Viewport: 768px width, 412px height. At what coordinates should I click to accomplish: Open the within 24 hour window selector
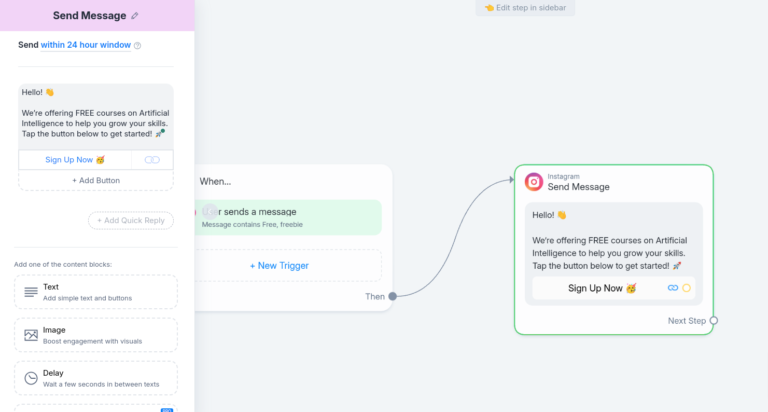(x=85, y=45)
